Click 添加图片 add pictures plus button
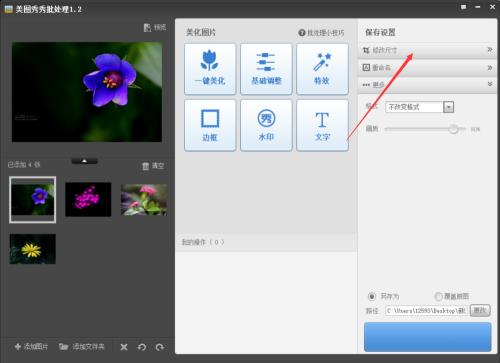 (x=31, y=347)
